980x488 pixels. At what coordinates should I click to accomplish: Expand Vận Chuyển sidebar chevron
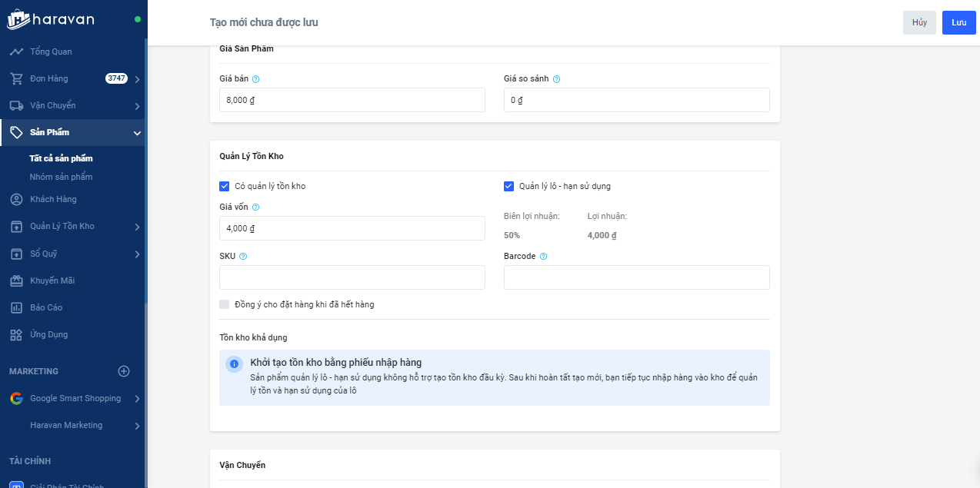(x=137, y=106)
